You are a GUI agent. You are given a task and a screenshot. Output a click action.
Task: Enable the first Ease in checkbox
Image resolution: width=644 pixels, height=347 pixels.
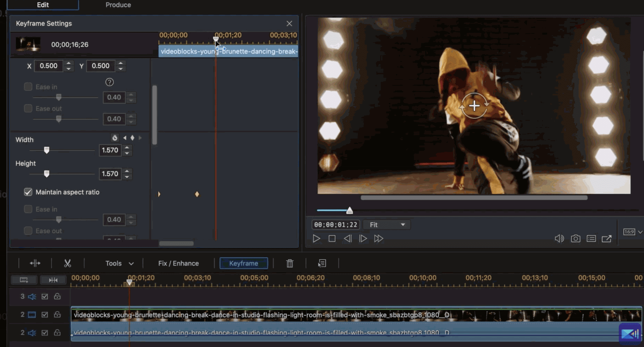28,87
